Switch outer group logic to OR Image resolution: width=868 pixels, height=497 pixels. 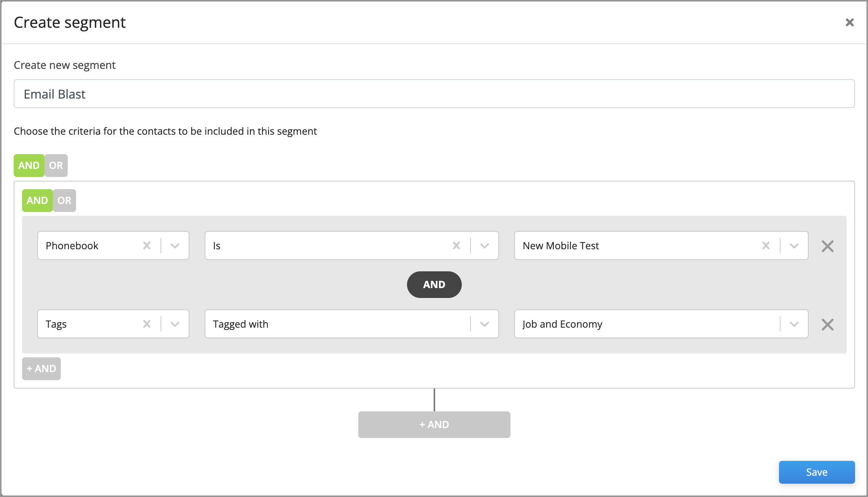[56, 166]
